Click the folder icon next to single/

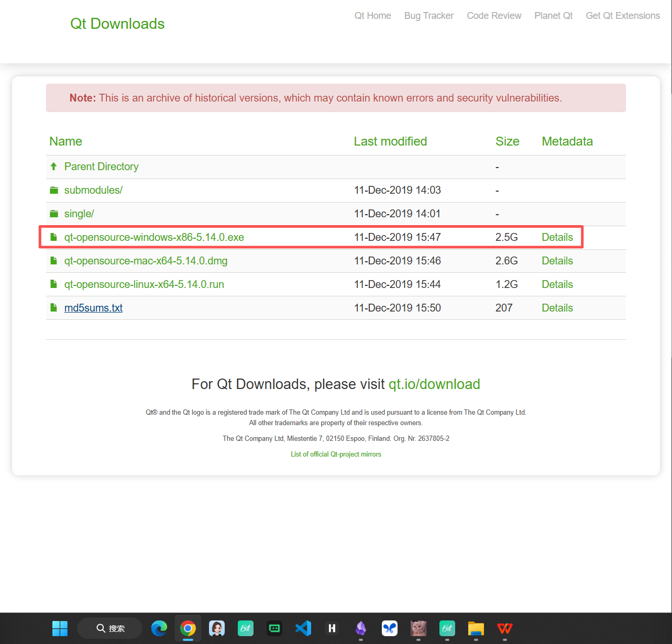pyautogui.click(x=54, y=214)
